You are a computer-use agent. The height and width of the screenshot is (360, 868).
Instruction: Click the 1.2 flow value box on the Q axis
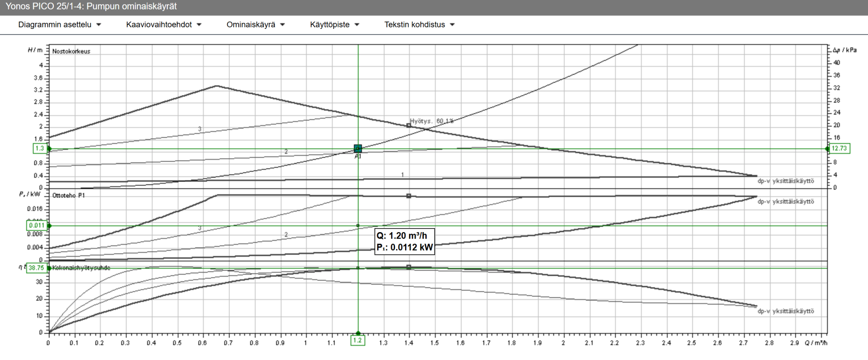click(x=358, y=340)
